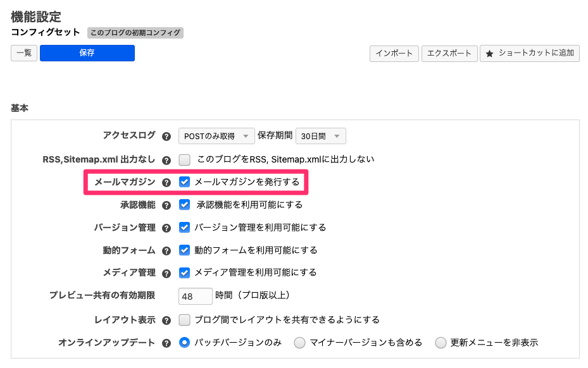This screenshot has height=368, width=588.
Task: Click the 一覧 button
Action: click(24, 53)
